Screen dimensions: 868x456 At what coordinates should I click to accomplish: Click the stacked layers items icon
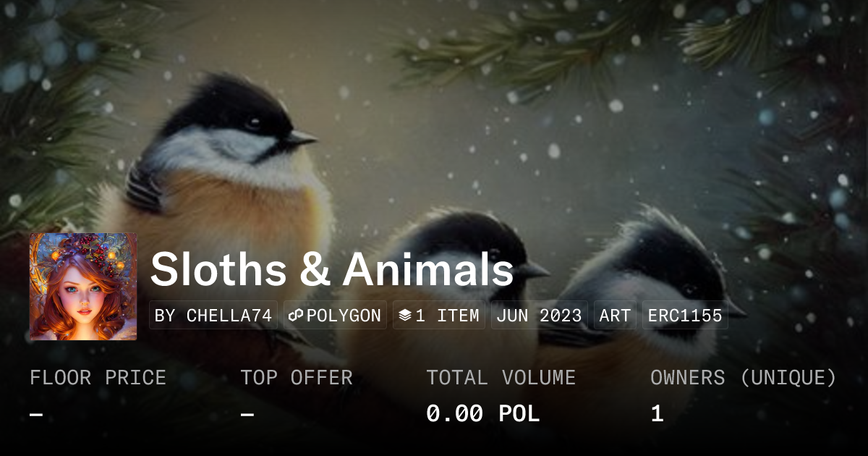click(405, 316)
